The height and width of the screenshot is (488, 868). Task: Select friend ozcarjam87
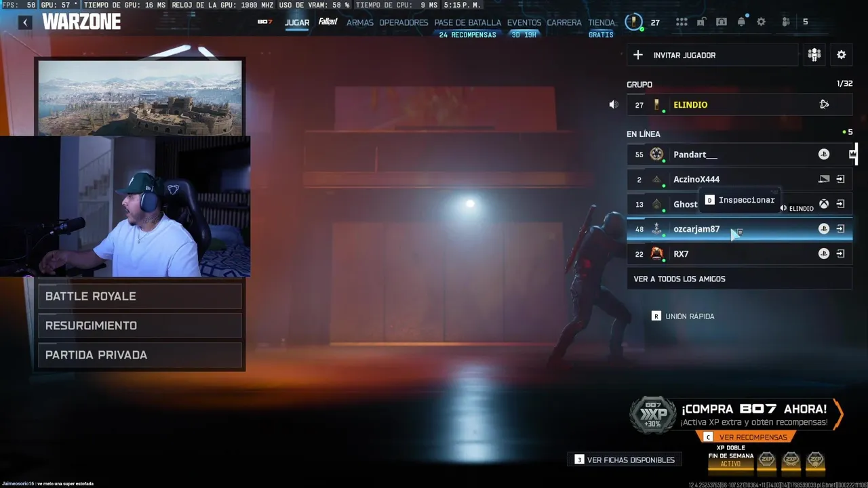click(x=739, y=229)
